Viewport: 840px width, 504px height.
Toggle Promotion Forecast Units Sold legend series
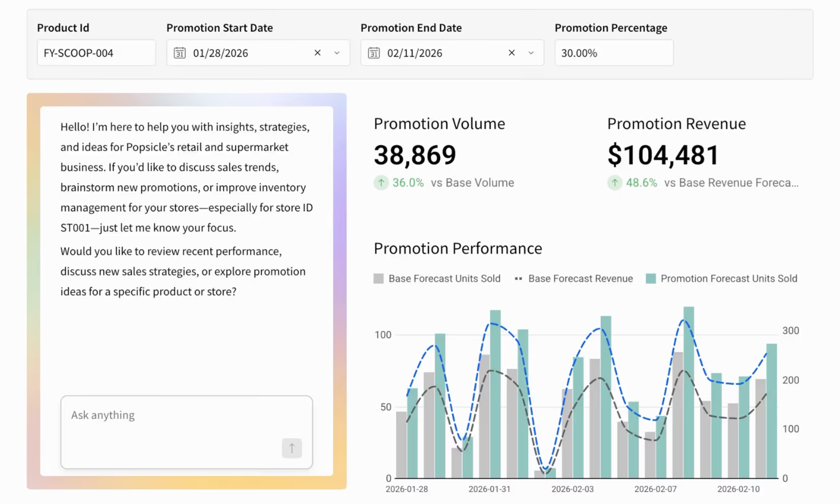[x=721, y=279]
